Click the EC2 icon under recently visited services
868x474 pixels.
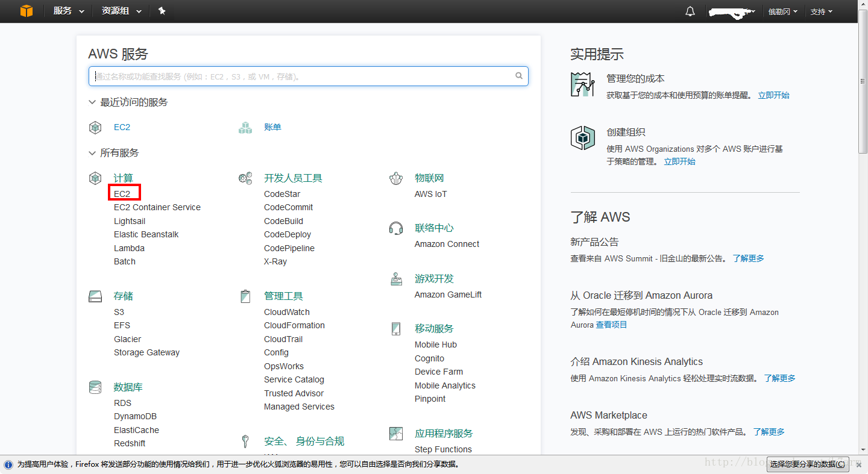(x=95, y=127)
